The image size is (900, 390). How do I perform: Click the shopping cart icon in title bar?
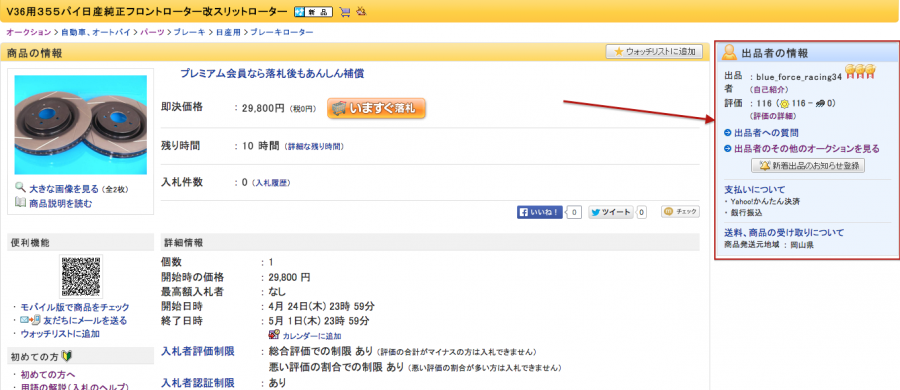(344, 11)
